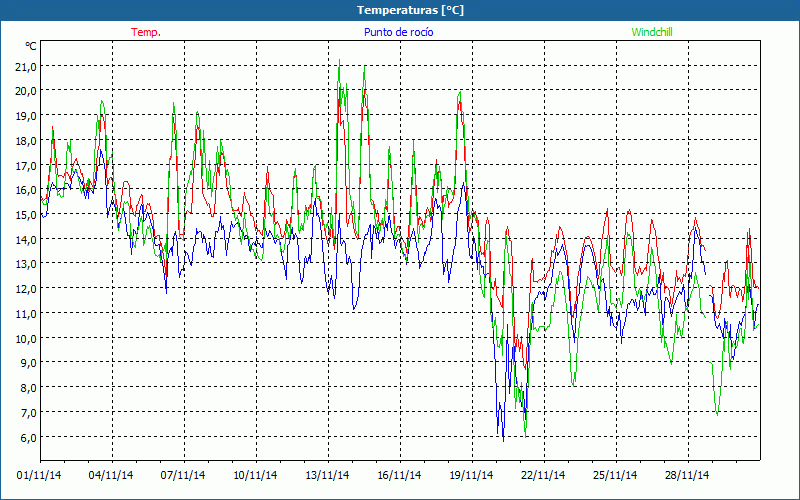This screenshot has height=500, width=800.
Task: Click the '22/11/14' date label
Action: pos(543,475)
